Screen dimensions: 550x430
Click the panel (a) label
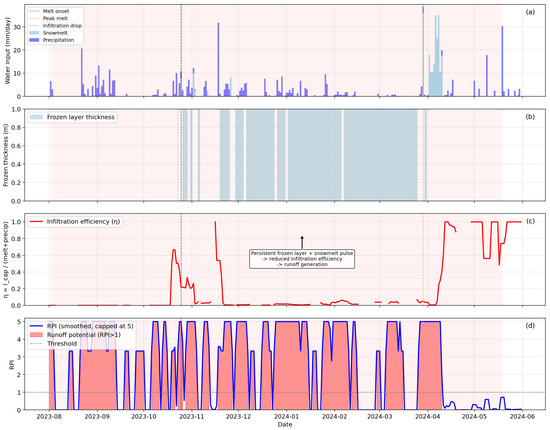click(530, 12)
